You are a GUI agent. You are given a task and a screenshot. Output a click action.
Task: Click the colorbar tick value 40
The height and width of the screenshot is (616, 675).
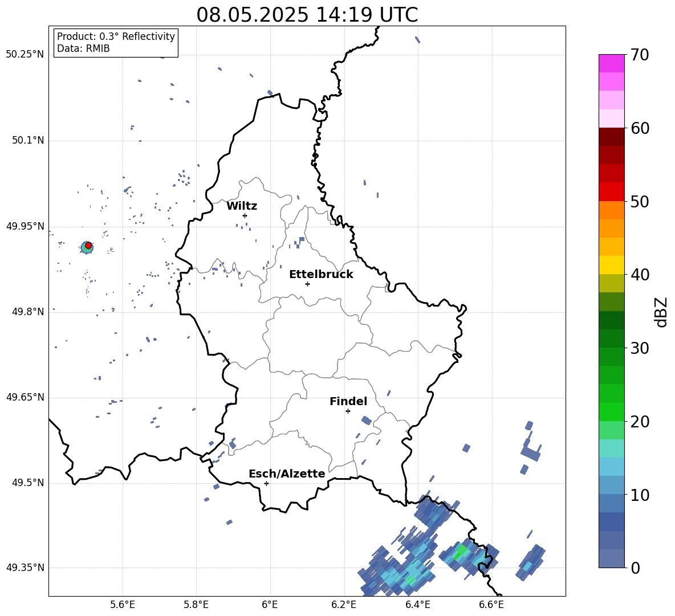coord(640,275)
